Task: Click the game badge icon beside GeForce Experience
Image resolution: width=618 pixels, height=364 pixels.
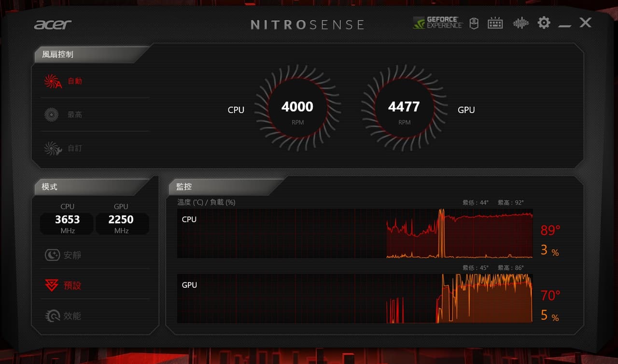Action: 474,22
